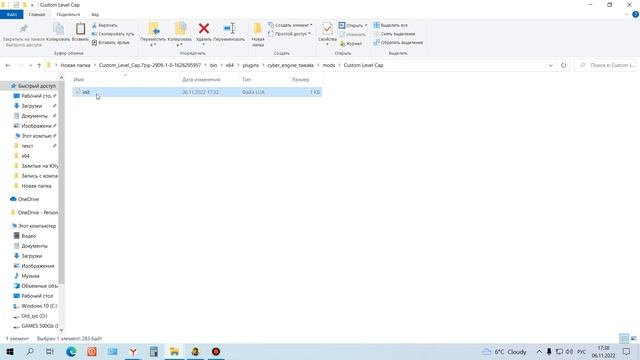Open the 'Создать элемент' dropdown
The height and width of the screenshot is (360, 640).
(290, 25)
